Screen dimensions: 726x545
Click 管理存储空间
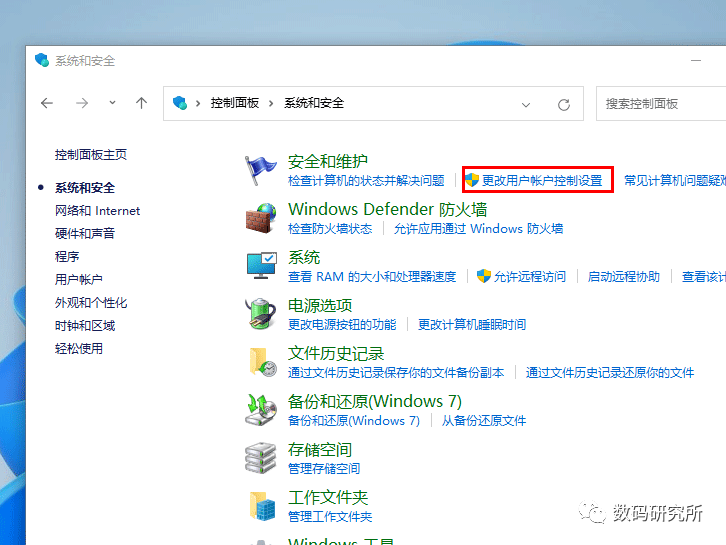point(324,469)
